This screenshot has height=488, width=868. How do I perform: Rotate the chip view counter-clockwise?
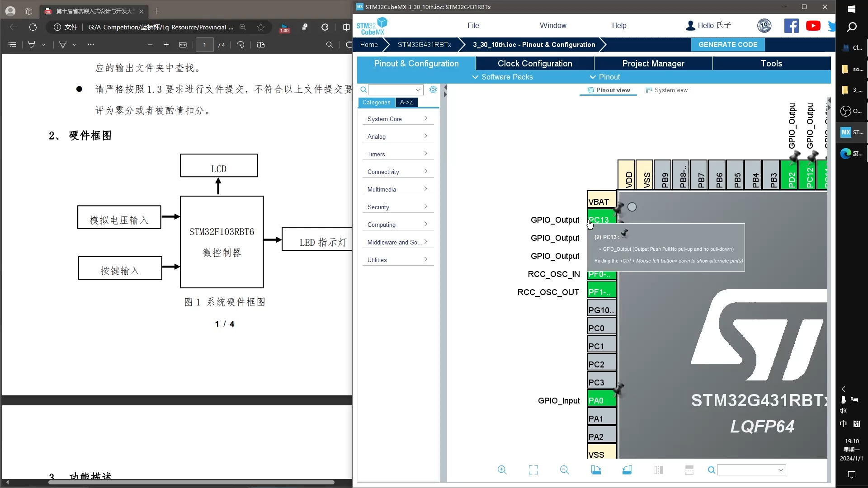pyautogui.click(x=627, y=470)
